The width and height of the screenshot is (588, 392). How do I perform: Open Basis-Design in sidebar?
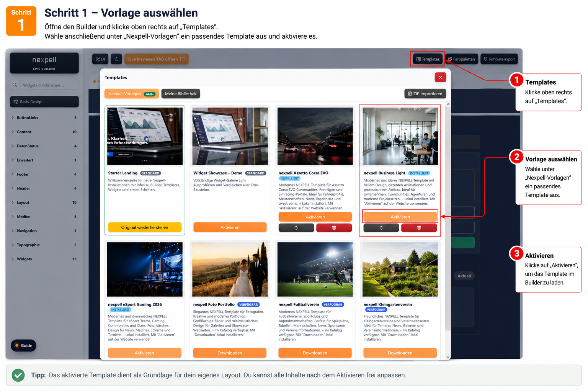pyautogui.click(x=44, y=102)
